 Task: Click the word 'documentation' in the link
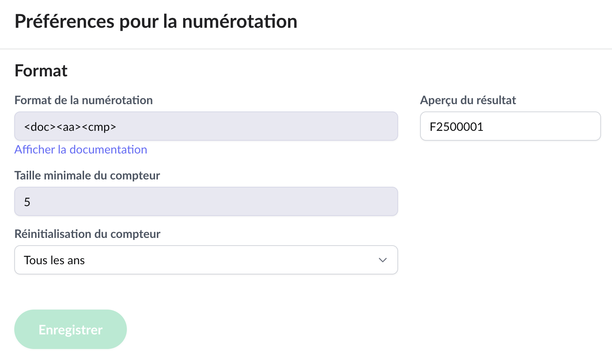(x=108, y=149)
